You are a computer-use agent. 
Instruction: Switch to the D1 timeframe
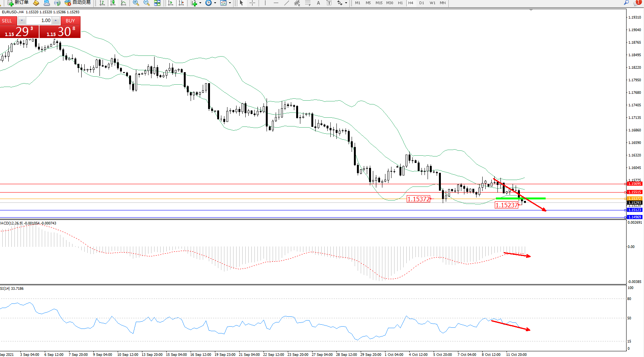(x=421, y=3)
